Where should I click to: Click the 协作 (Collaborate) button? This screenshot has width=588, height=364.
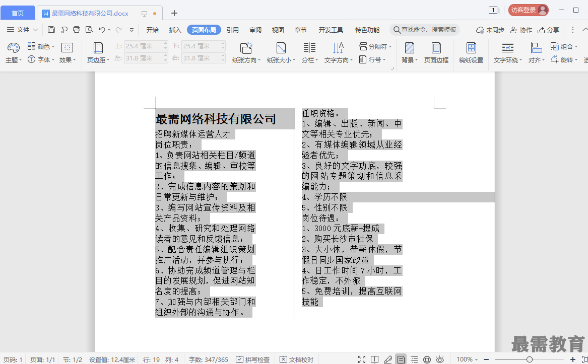click(521, 30)
